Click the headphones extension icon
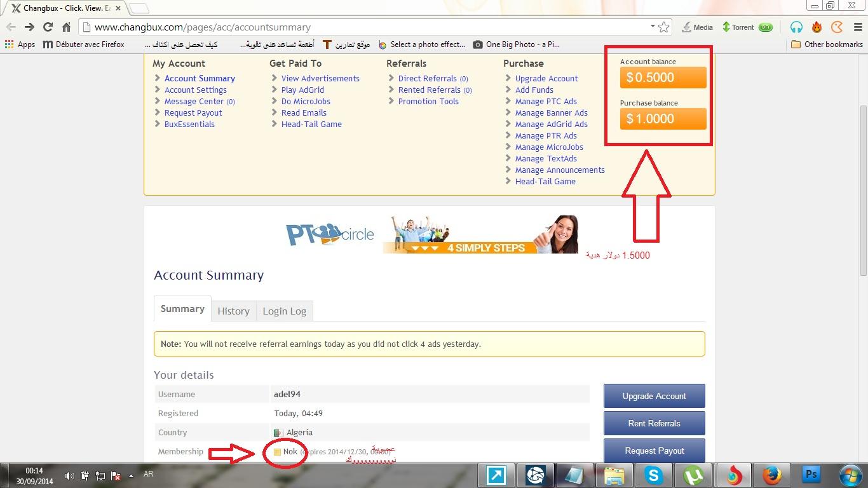This screenshot has height=488, width=868. [x=796, y=27]
